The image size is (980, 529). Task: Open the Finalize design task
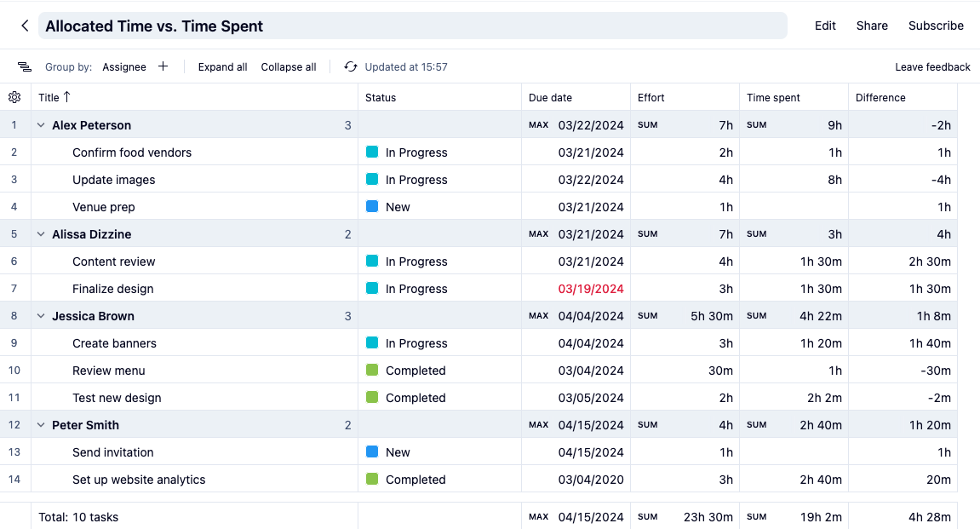coord(113,289)
